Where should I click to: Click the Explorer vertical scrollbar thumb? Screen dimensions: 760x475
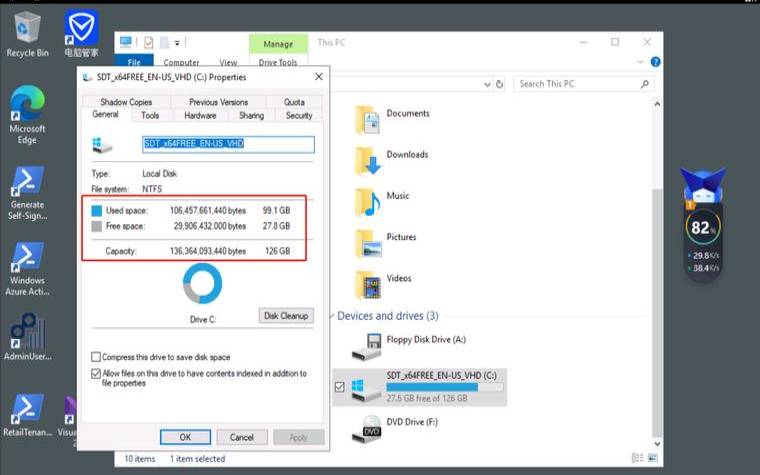(657, 313)
